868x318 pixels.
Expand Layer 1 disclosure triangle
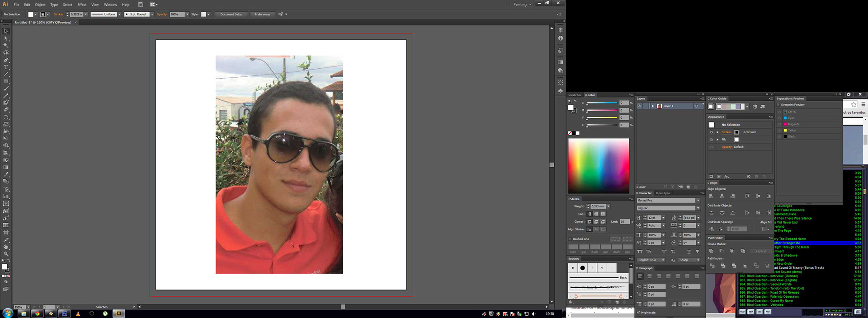[653, 106]
